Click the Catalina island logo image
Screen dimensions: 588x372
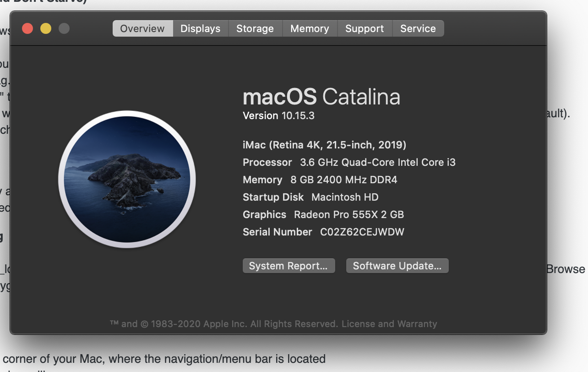127,180
